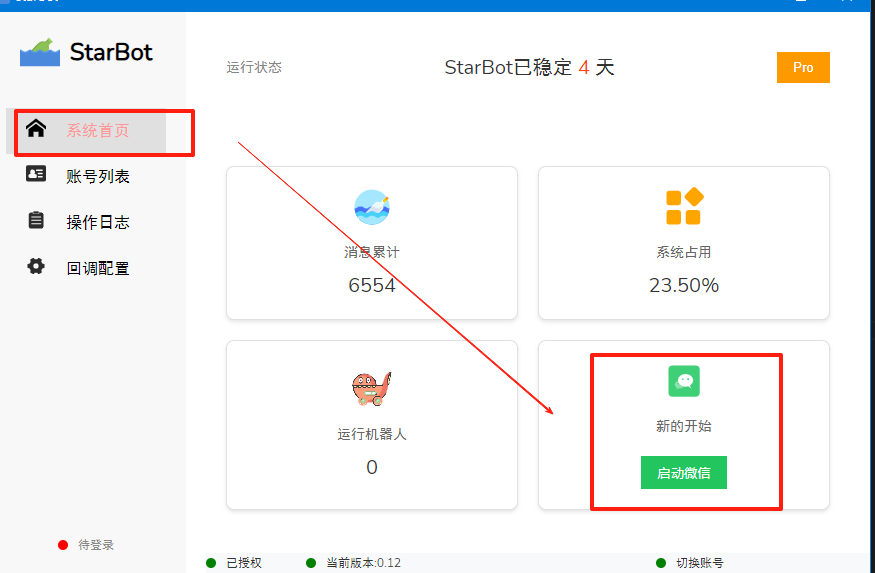875x573 pixels.
Task: Click the 6554 message count value
Action: (x=372, y=285)
